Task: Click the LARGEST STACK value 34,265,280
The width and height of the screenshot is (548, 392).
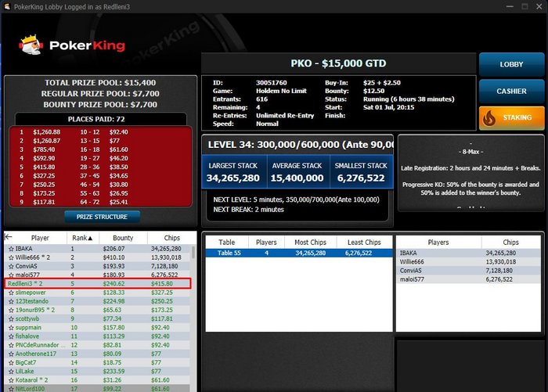Action: tap(233, 178)
